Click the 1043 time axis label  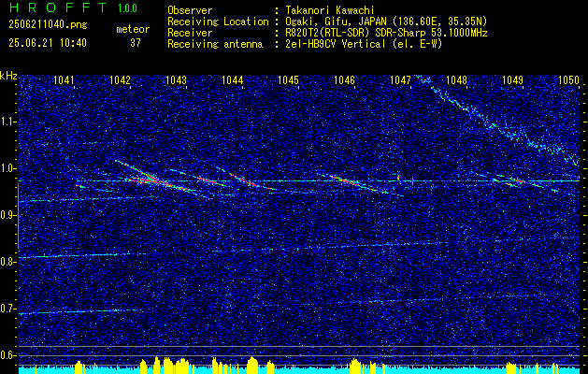(x=176, y=79)
